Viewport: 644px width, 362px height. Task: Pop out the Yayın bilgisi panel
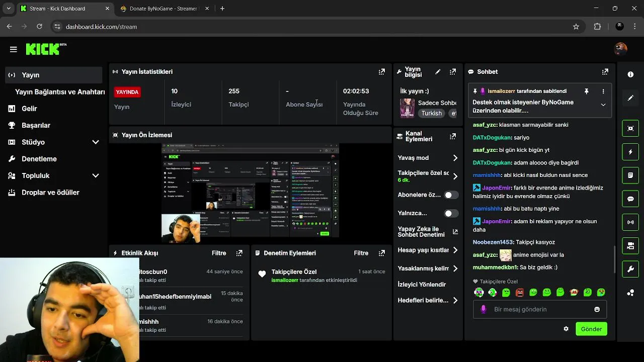coord(453,72)
